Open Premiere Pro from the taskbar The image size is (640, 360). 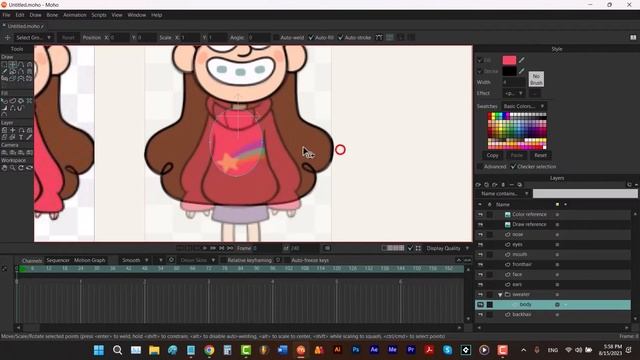(x=411, y=350)
